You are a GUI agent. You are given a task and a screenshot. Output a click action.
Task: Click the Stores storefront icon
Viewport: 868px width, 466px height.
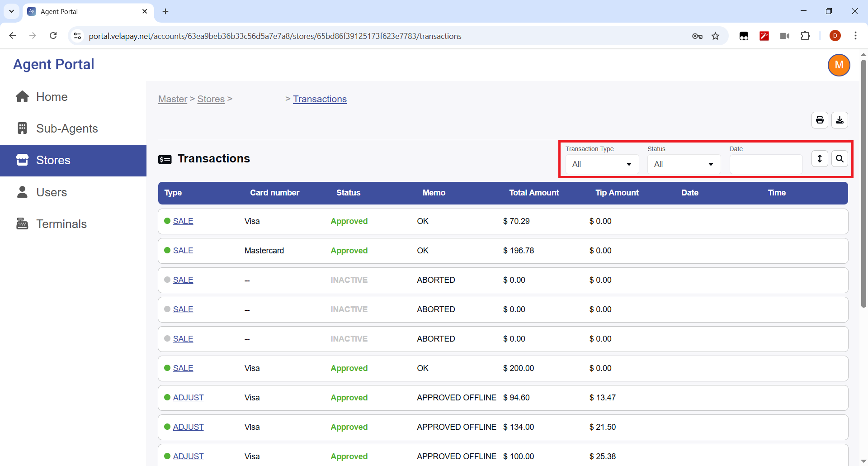tap(22, 160)
